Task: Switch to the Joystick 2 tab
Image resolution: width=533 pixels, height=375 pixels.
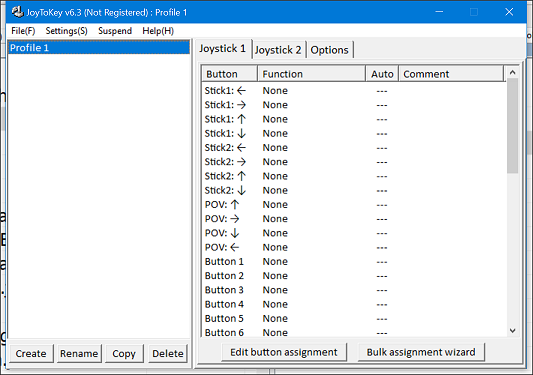Action: 278,50
